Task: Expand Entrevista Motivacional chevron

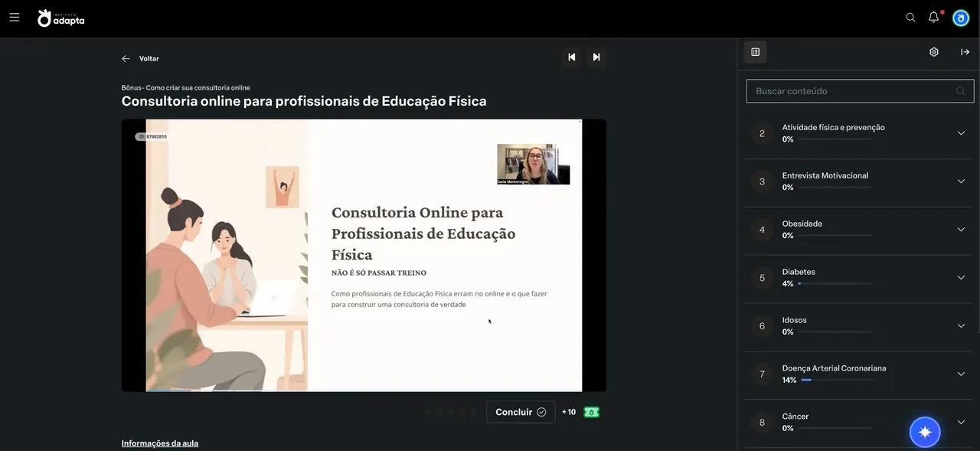Action: point(961,181)
